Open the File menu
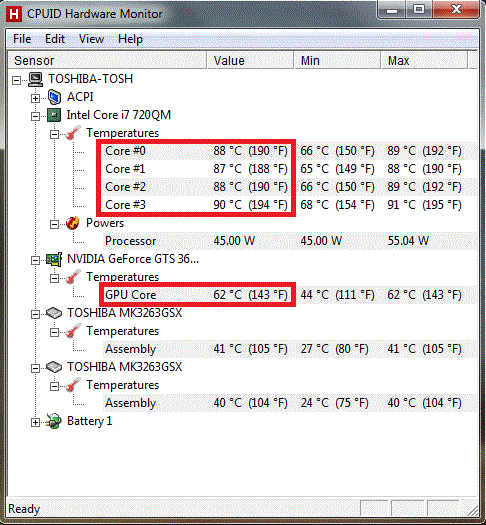 [22, 39]
